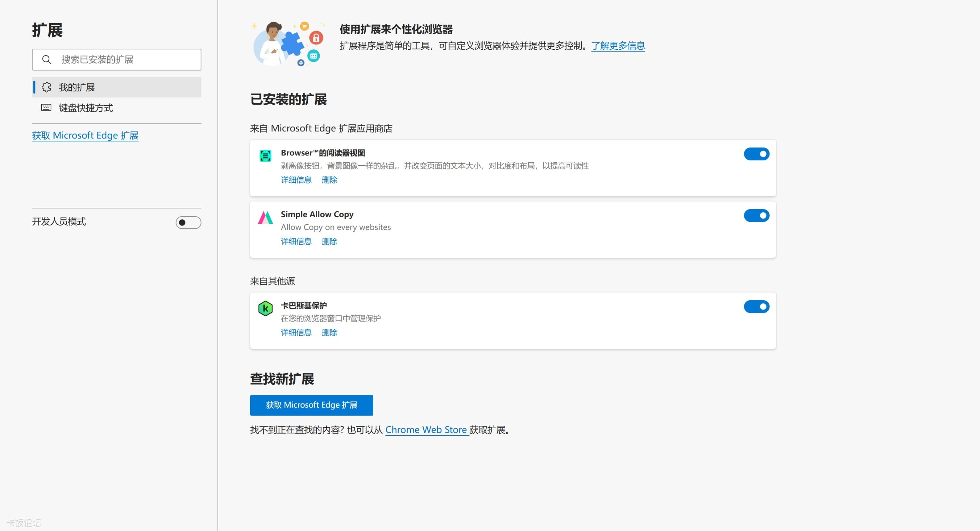Click the Simple Allow Copy title text
The image size is (980, 531).
point(317,214)
